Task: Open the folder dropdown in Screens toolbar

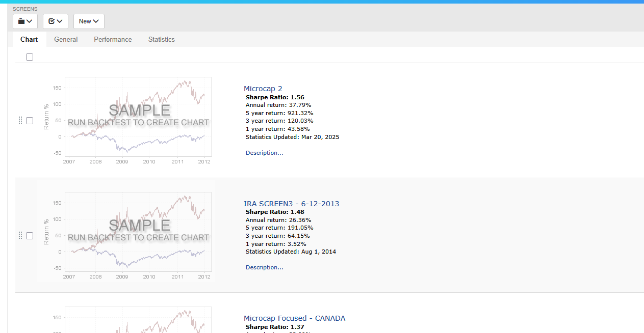Action: [x=25, y=21]
